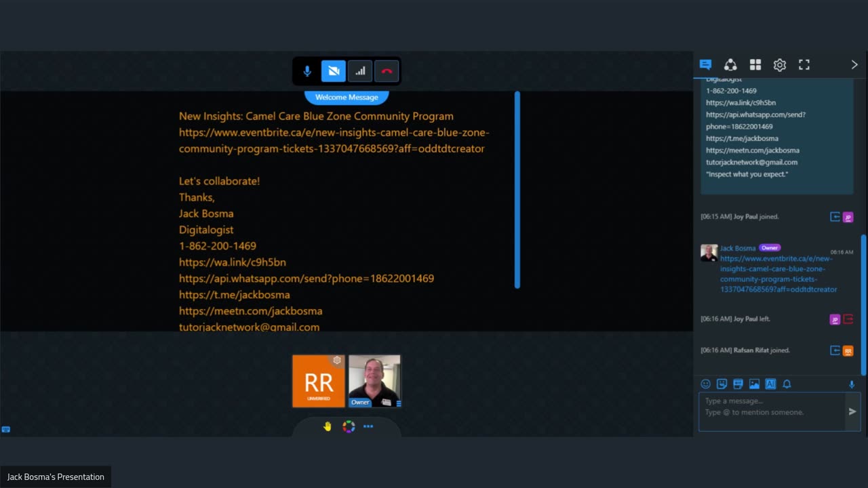Click the red leave icon beside Joy Paul left
Viewport: 868px width, 488px height.
[x=848, y=319]
